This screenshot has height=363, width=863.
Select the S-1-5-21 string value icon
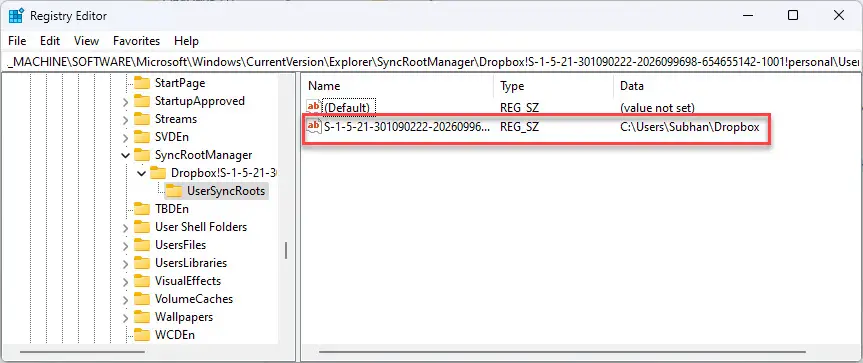point(314,127)
